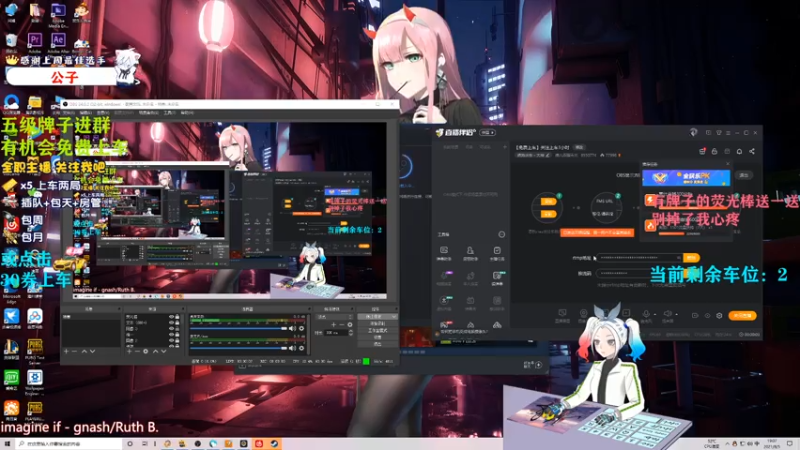Open Recycle Bin on desktop

pyautogui.click(x=11, y=40)
